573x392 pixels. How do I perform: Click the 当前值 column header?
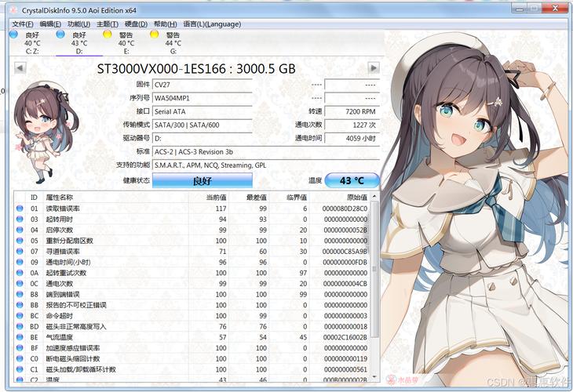pyautogui.click(x=209, y=198)
